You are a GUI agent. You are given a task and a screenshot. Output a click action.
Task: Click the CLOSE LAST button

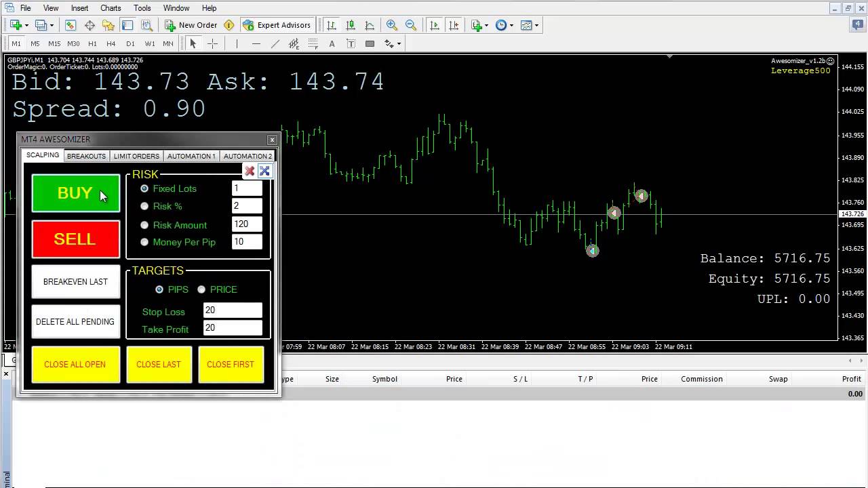click(x=159, y=365)
